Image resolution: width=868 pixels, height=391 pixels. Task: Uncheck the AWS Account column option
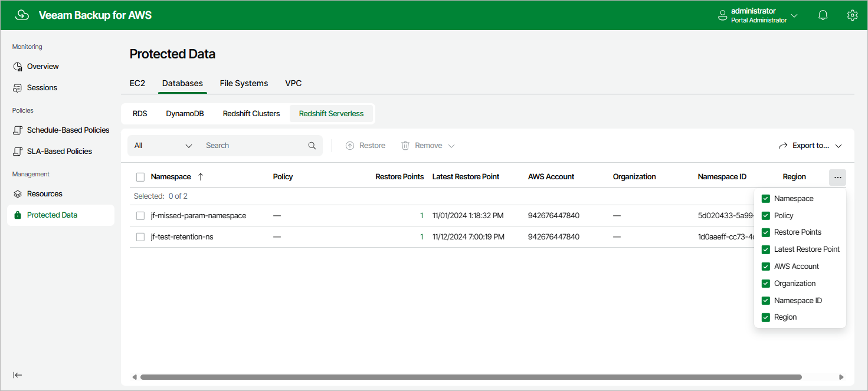click(x=766, y=267)
